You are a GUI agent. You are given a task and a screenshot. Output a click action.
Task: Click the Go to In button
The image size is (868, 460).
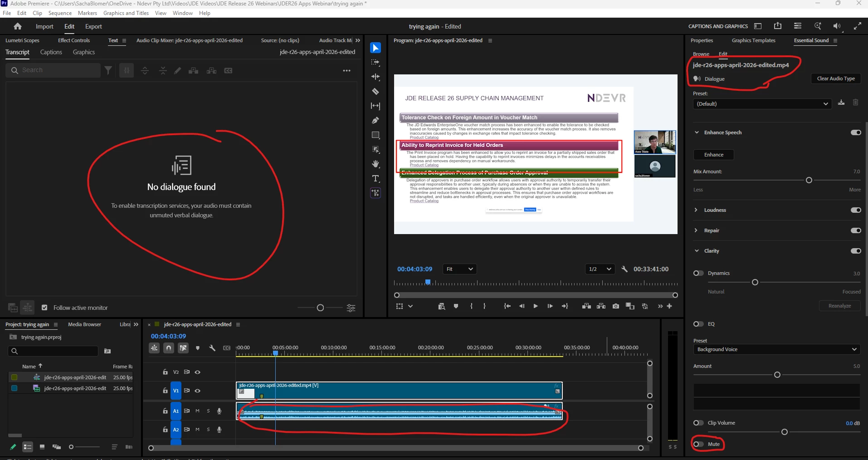(507, 306)
